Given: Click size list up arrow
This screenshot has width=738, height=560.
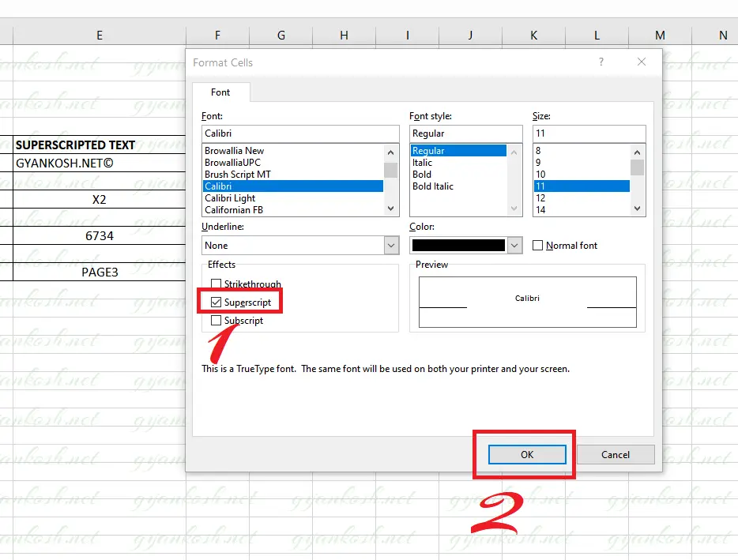Looking at the screenshot, I should point(638,152).
